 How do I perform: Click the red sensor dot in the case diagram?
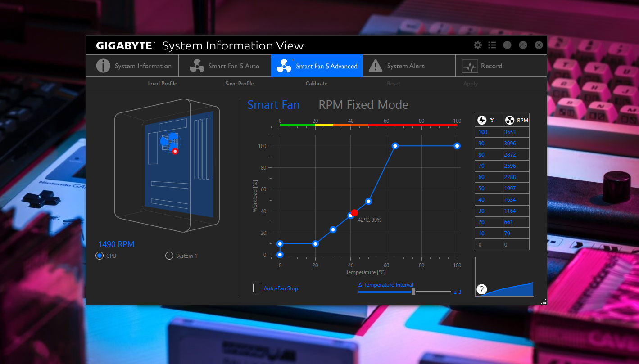(x=175, y=152)
